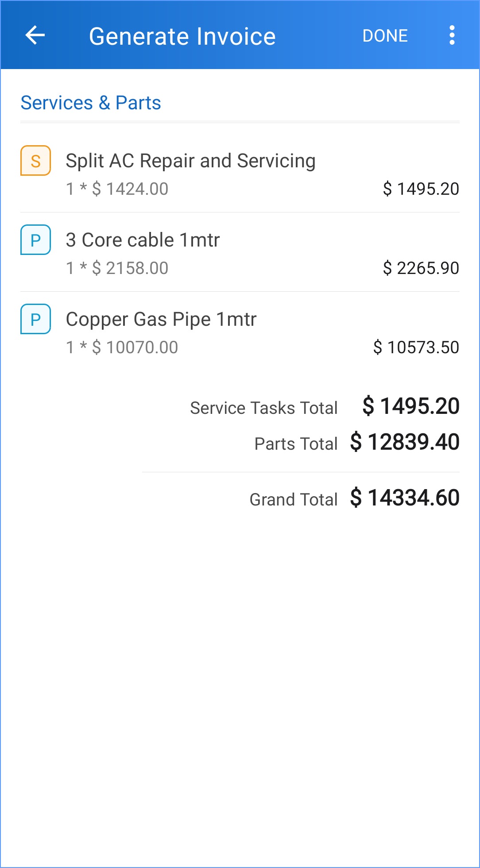Click the Grand Total amount $ 14334.60

click(405, 498)
